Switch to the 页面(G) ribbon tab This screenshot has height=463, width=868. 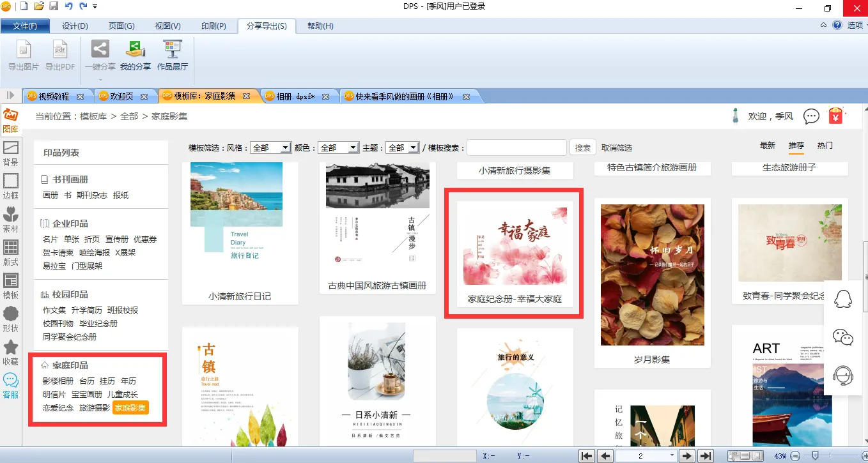click(121, 26)
